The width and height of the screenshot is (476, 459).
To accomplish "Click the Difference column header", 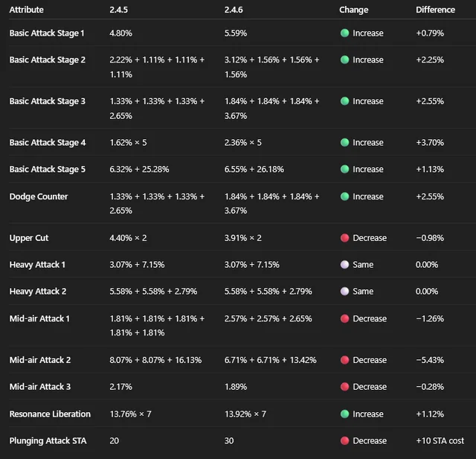I will click(435, 10).
